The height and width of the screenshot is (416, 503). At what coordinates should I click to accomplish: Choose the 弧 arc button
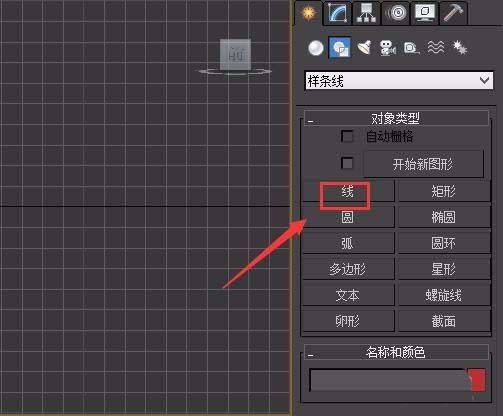click(348, 243)
